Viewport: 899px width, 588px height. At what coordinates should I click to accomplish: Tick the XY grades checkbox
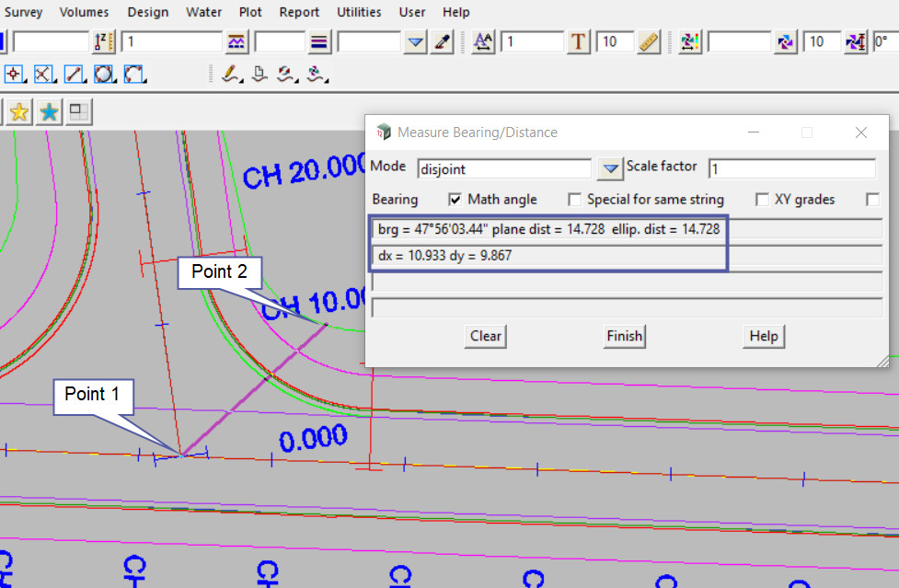(762, 200)
